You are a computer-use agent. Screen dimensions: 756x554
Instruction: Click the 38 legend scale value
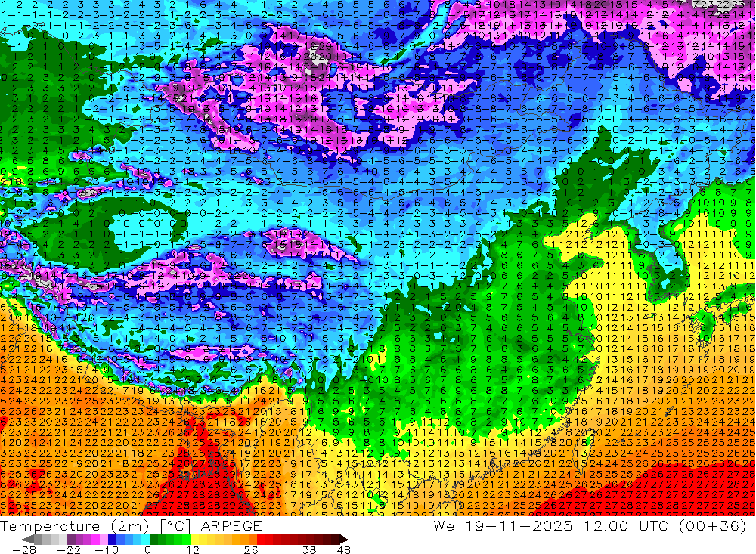[x=309, y=549]
